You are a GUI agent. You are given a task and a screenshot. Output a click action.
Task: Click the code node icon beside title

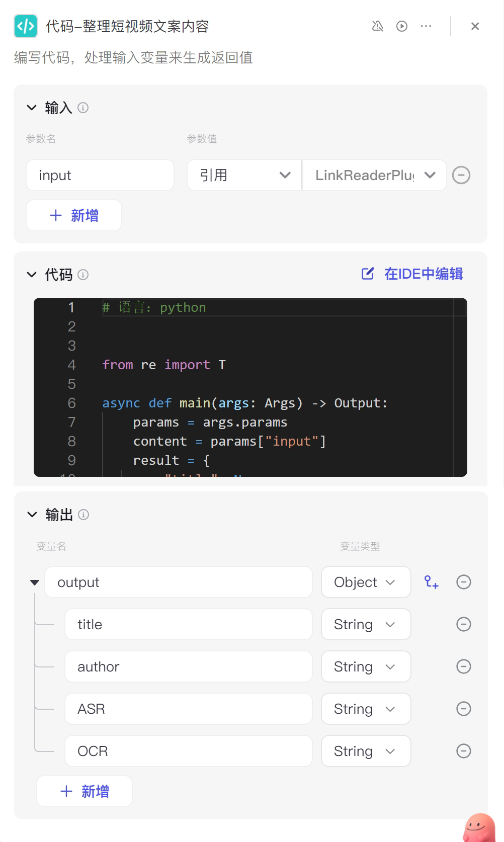pyautogui.click(x=26, y=26)
